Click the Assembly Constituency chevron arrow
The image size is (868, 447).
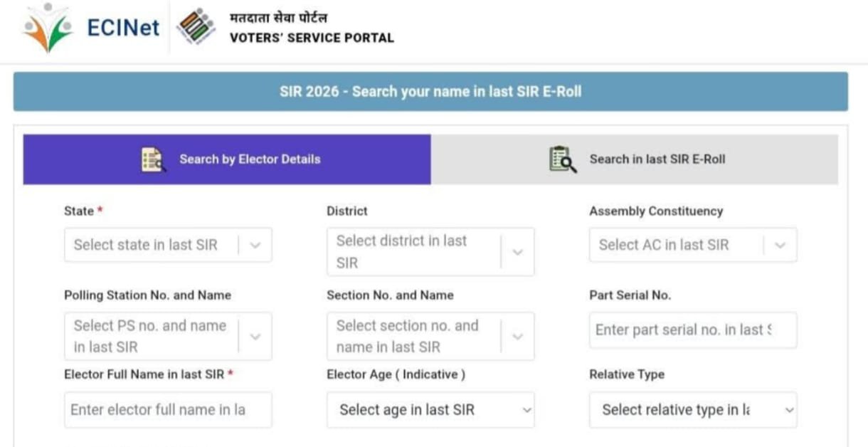tap(780, 246)
